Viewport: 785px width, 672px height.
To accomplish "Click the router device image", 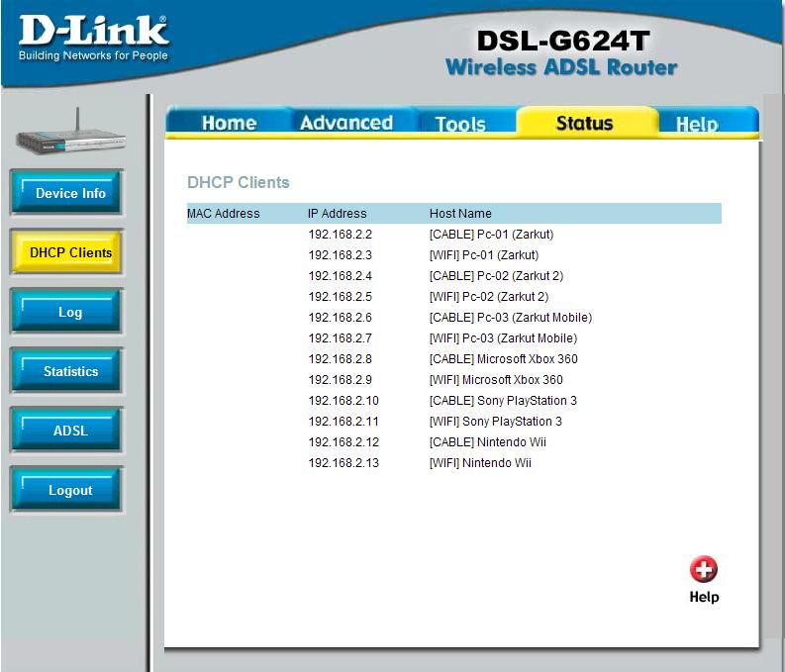I will point(70,132).
